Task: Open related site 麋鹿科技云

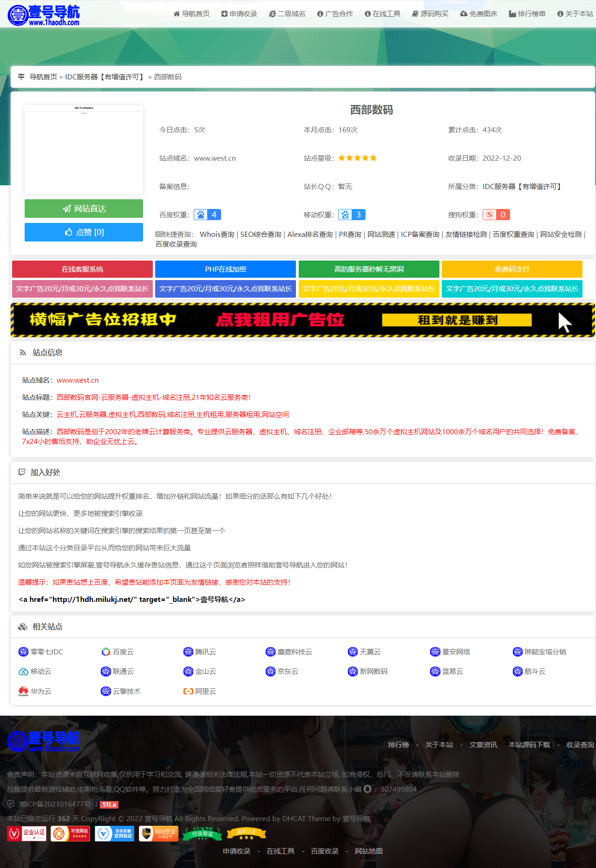Action: pyautogui.click(x=289, y=652)
